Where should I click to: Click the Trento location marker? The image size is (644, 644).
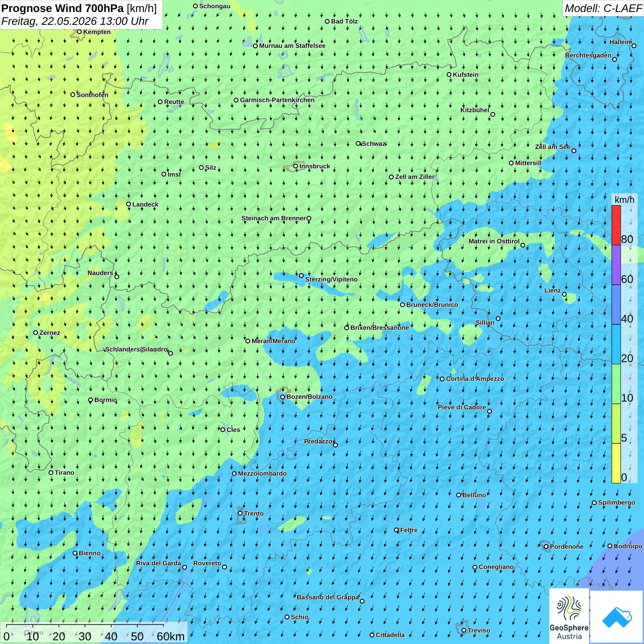click(240, 513)
